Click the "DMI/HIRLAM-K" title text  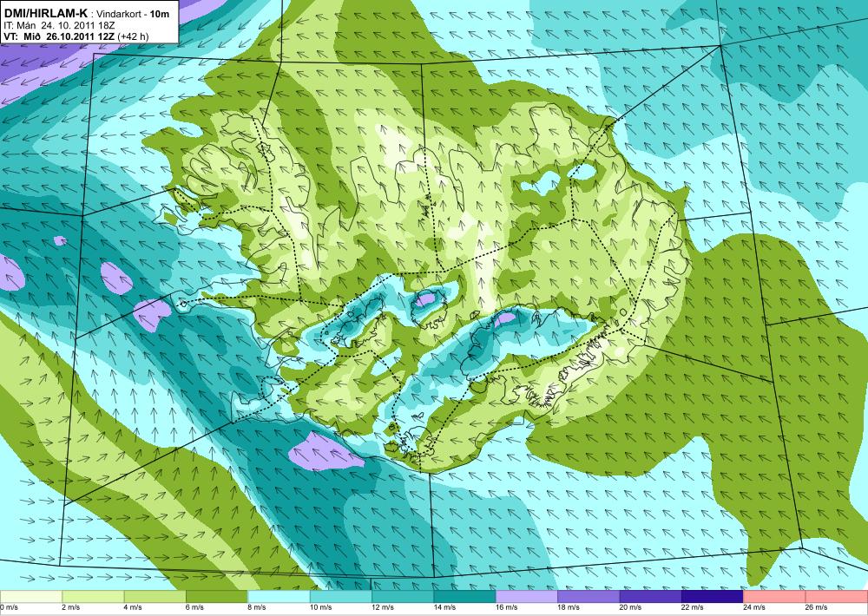pos(45,15)
